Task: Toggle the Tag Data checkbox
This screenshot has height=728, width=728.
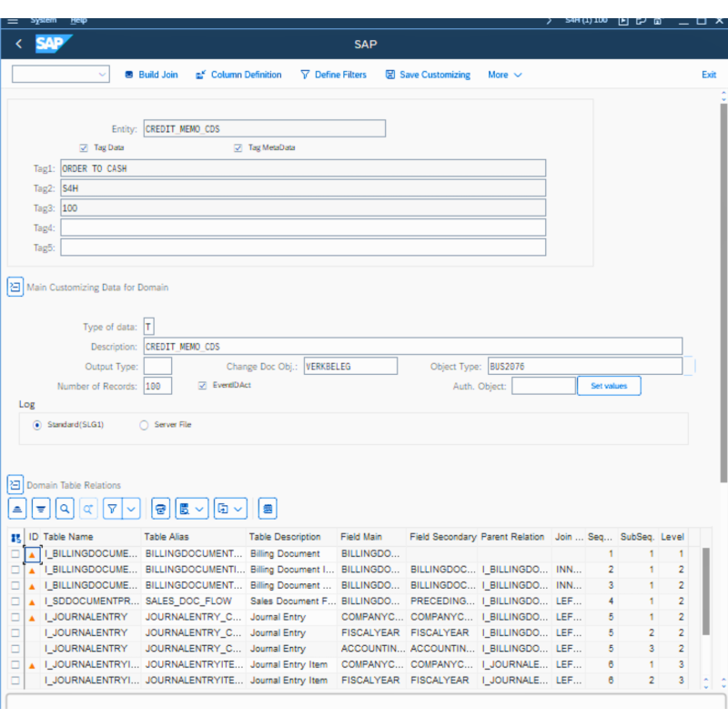Action: point(84,147)
